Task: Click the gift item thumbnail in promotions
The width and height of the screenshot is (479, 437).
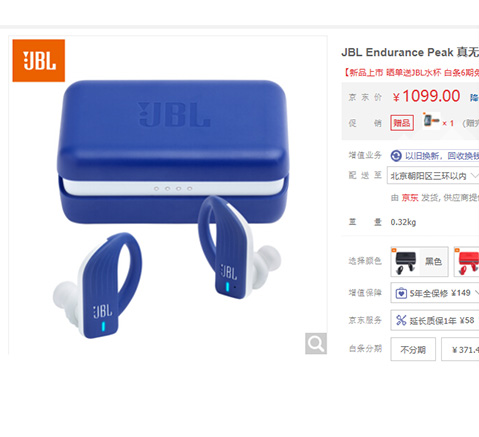Action: [431, 121]
